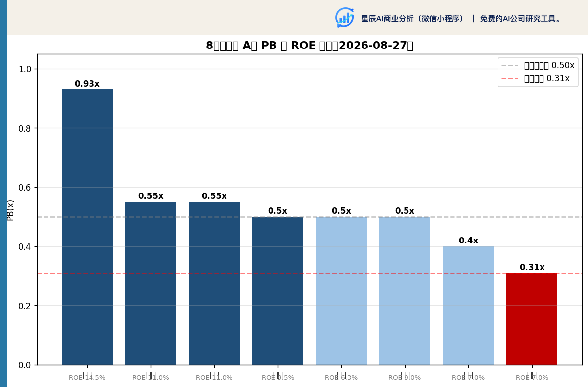Click the gray dashed 0.50x legend entry
Screen dimensions: 588x387
(x=538, y=65)
